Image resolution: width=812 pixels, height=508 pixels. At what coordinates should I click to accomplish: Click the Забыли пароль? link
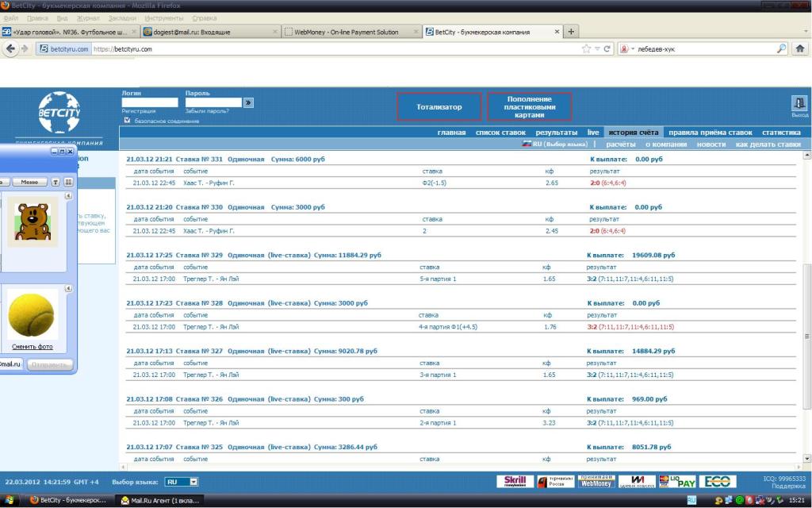(x=207, y=111)
